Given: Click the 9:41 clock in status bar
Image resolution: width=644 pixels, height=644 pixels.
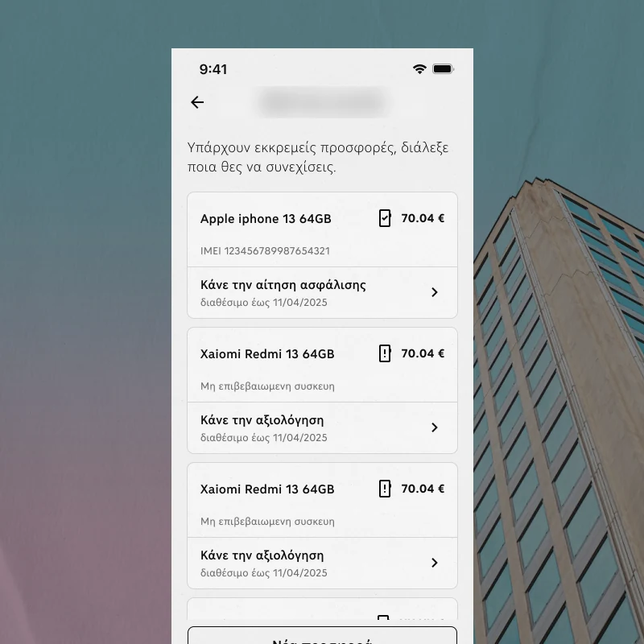Looking at the screenshot, I should pos(213,69).
